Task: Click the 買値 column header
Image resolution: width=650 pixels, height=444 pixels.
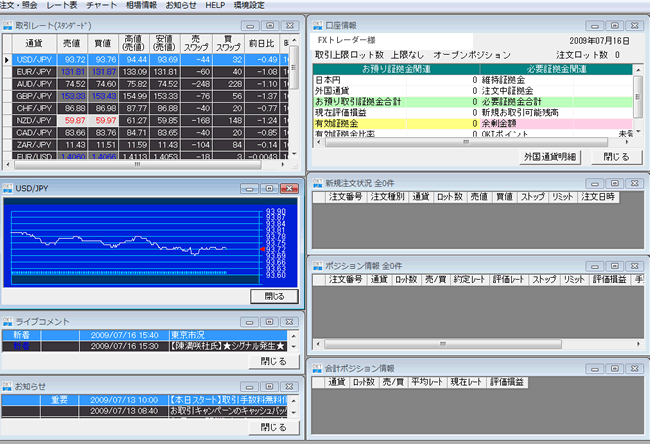Action: (x=103, y=44)
